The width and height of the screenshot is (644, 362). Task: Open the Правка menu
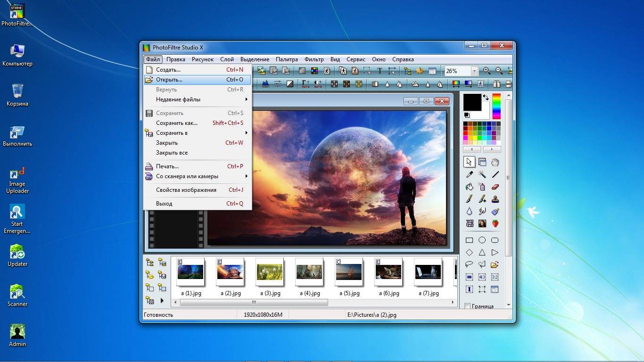pyautogui.click(x=176, y=59)
